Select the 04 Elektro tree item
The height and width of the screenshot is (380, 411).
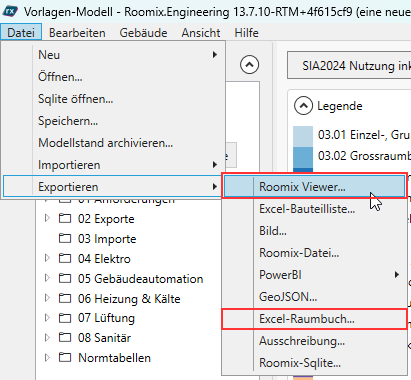tap(104, 259)
